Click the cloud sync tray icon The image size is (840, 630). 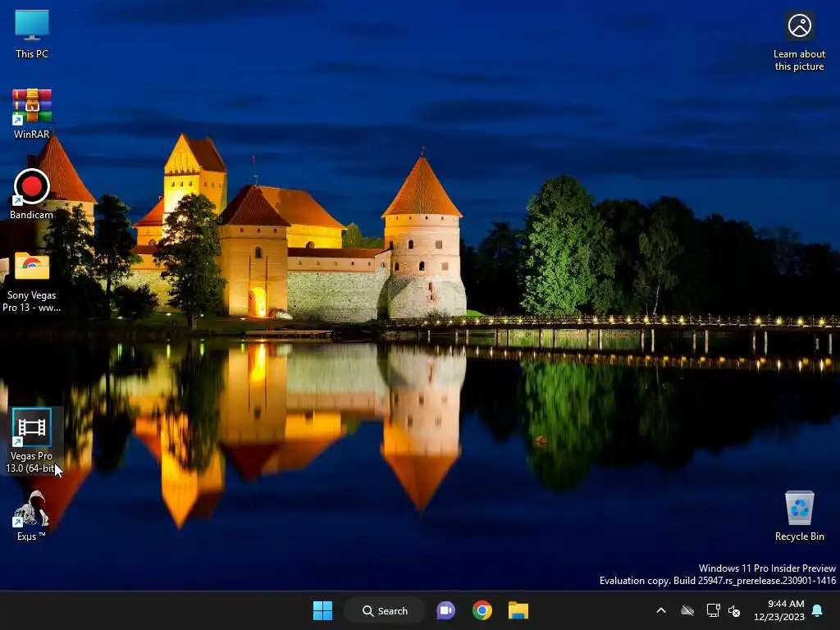pyautogui.click(x=687, y=610)
